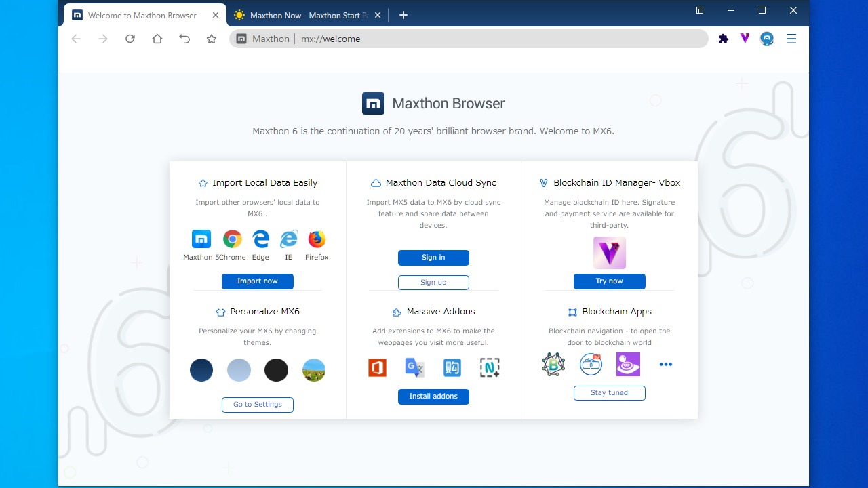Click the Install addons button
Viewport: 868px width, 488px height.
(433, 396)
